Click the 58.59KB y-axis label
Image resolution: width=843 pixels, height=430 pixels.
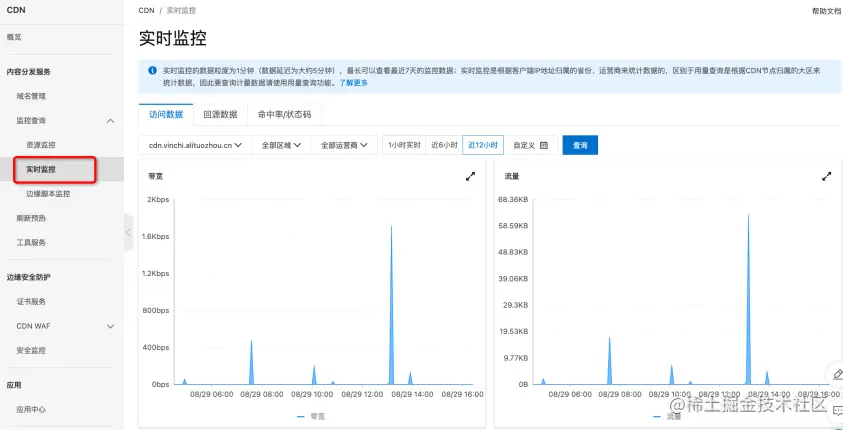coord(514,226)
